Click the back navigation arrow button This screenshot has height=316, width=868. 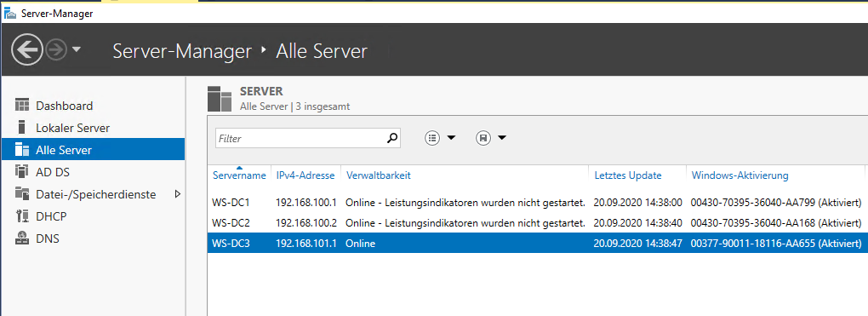tap(26, 50)
